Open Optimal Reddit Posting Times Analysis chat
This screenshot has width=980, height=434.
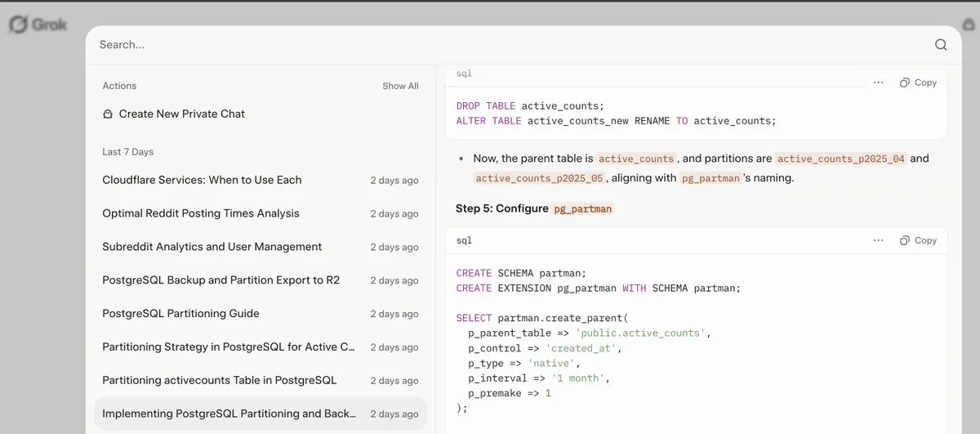click(201, 213)
